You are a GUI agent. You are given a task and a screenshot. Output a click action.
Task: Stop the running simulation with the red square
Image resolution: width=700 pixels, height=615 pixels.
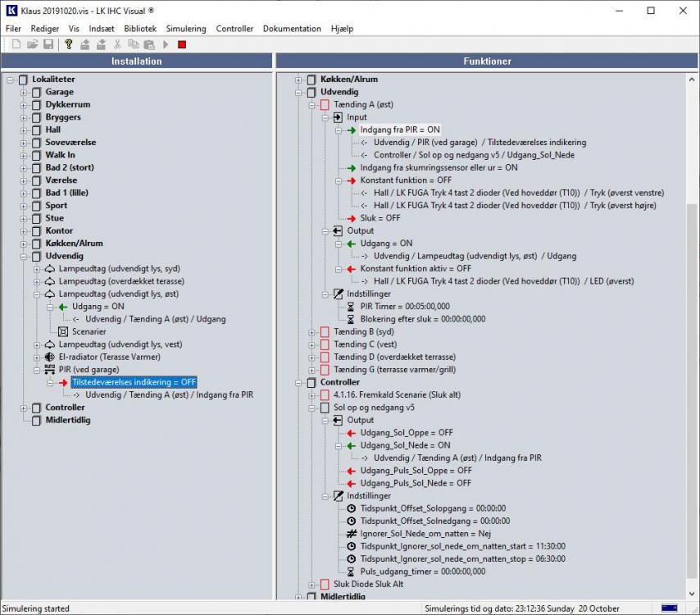[x=182, y=44]
